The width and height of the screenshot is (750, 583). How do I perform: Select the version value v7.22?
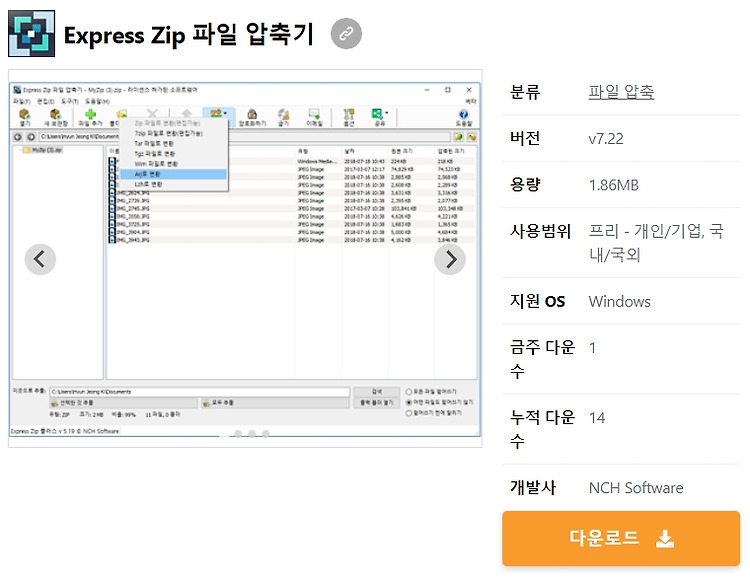606,139
